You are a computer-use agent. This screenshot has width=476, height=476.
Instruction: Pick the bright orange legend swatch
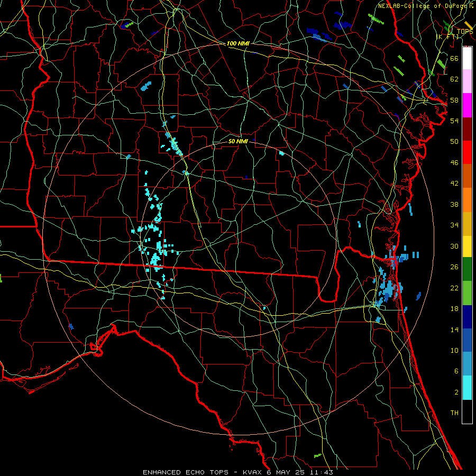point(467,200)
